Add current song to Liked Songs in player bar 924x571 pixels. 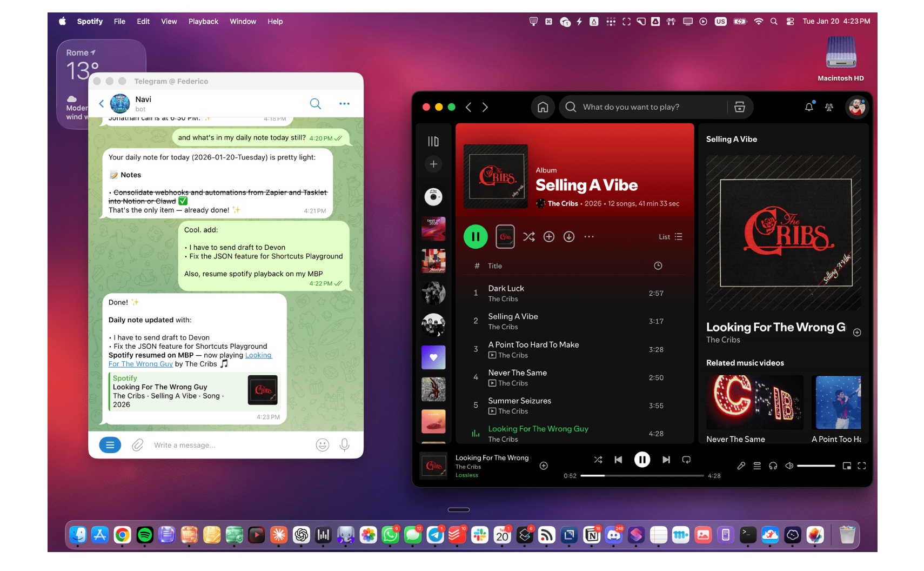click(544, 466)
